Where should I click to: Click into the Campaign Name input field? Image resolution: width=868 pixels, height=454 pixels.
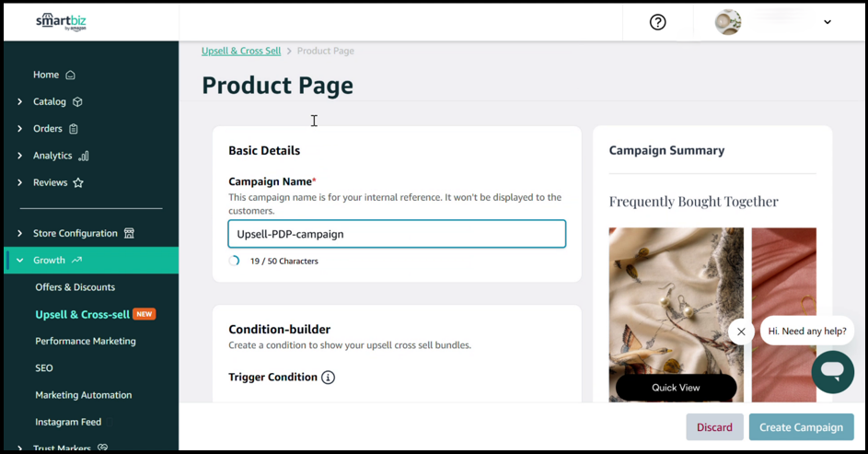click(397, 234)
